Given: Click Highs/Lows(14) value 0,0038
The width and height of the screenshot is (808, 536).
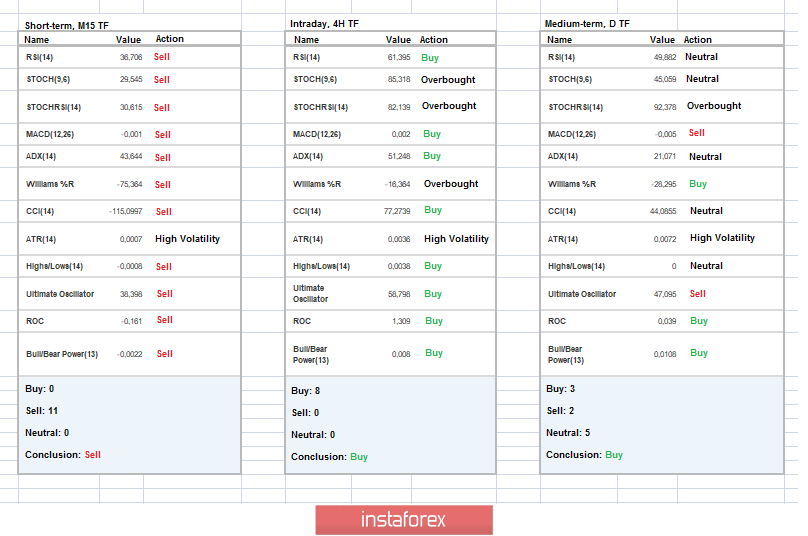Looking at the screenshot, I should 399,266.
